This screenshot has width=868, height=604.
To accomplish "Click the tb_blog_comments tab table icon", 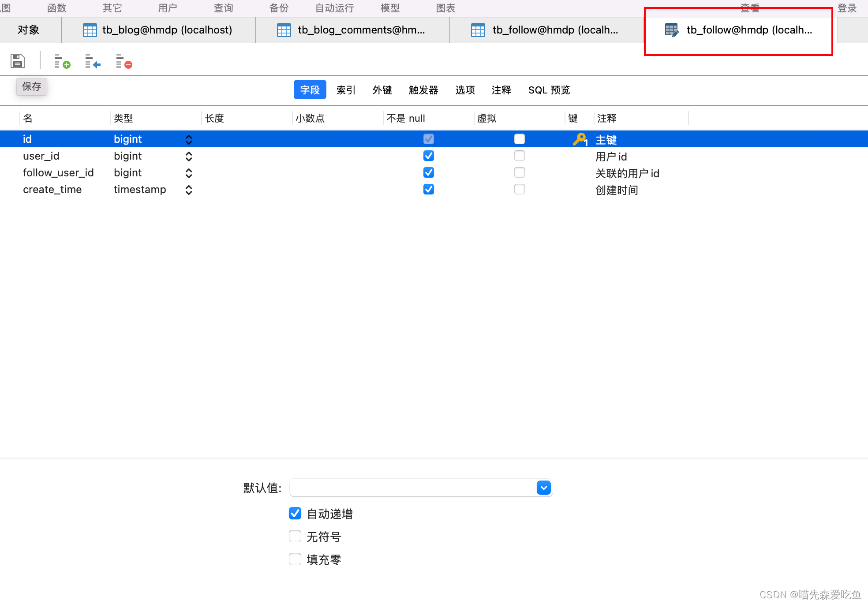I will click(x=284, y=30).
